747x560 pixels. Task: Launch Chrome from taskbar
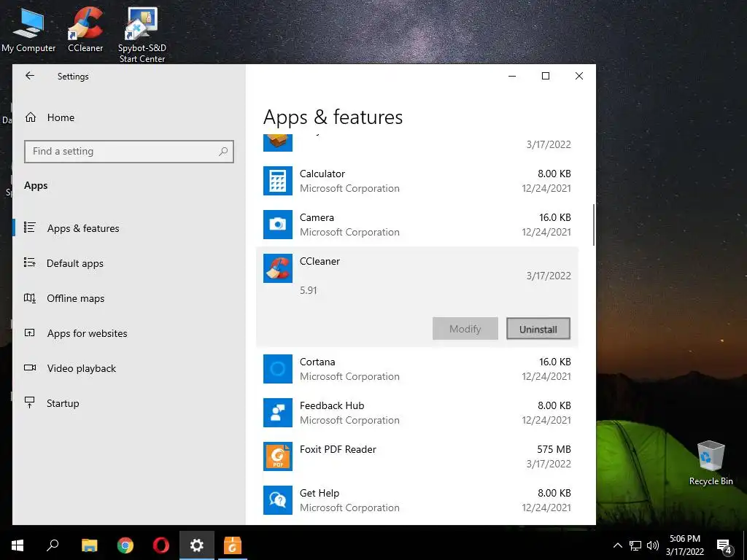[125, 545]
